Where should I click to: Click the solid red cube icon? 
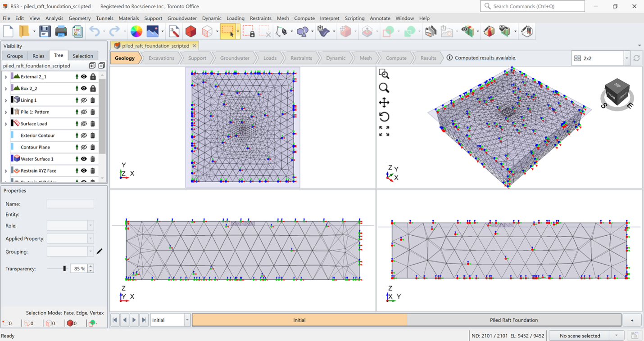coord(191,31)
